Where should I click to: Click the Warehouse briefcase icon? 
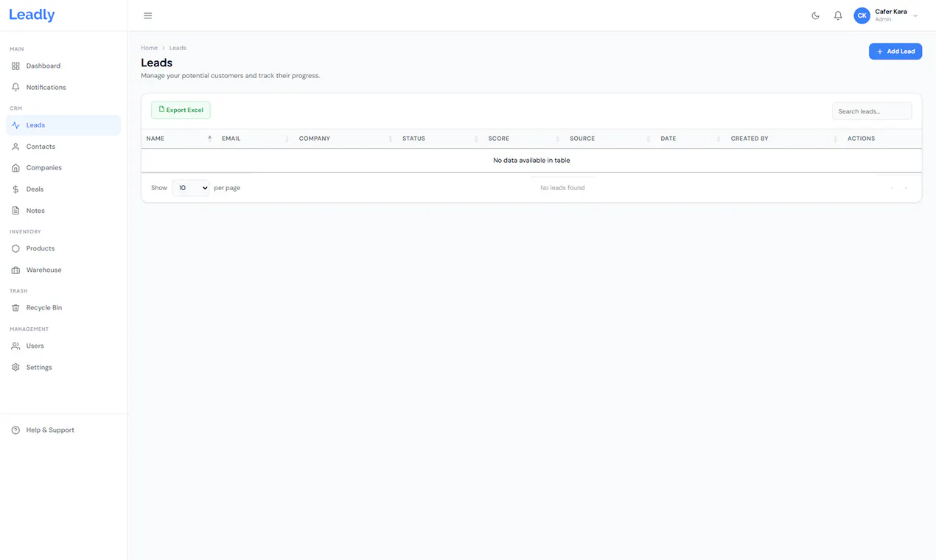(x=15, y=270)
